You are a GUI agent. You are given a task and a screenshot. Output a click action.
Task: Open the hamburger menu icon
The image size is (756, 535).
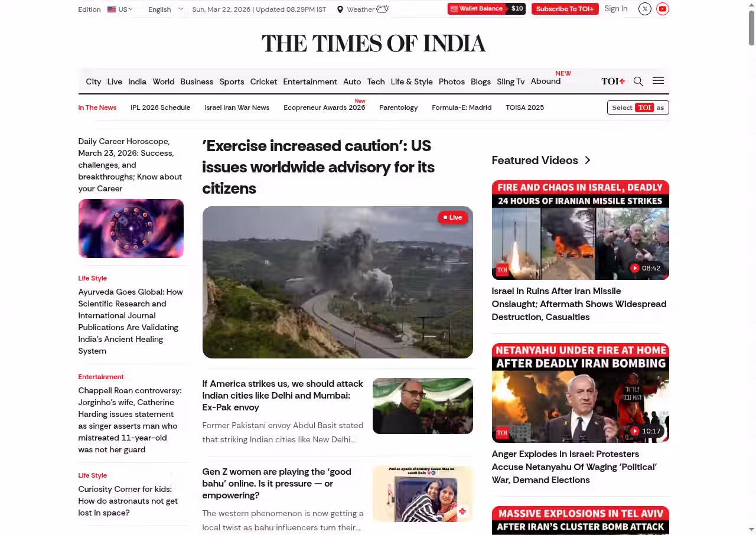click(x=658, y=81)
